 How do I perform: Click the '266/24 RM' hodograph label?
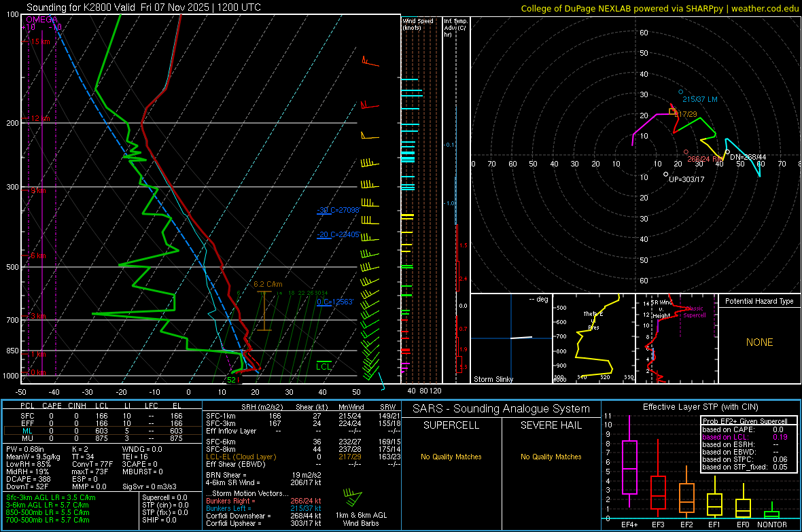[705, 159]
